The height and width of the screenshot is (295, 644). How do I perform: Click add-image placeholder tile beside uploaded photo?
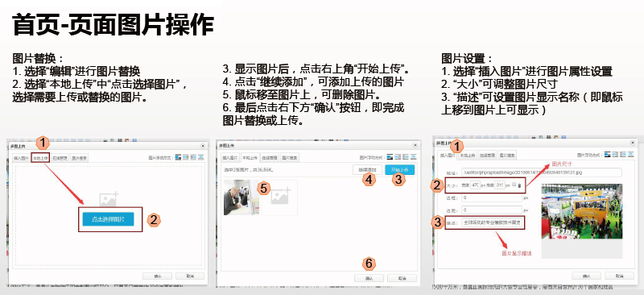(x=279, y=197)
